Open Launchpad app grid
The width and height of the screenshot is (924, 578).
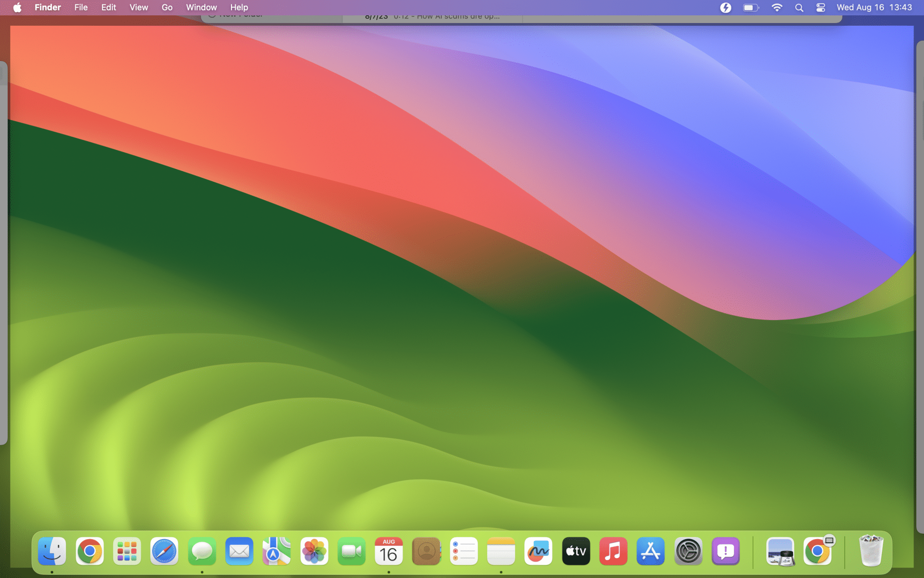coord(127,551)
